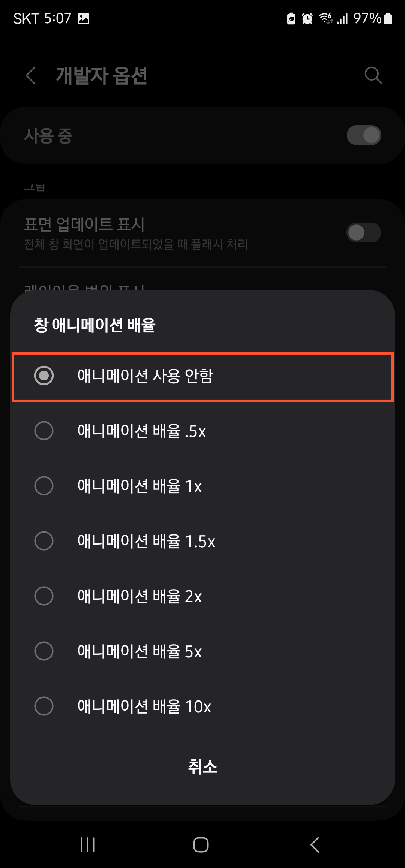The width and height of the screenshot is (405, 868).
Task: Open search in developer options
Action: (373, 76)
